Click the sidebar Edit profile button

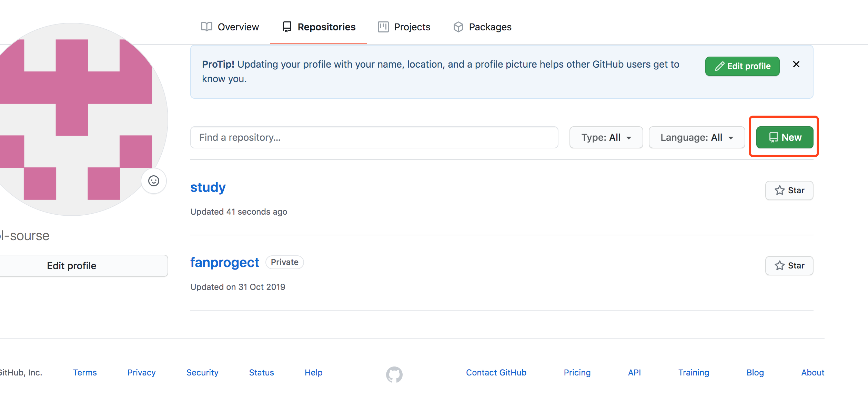pos(72,266)
